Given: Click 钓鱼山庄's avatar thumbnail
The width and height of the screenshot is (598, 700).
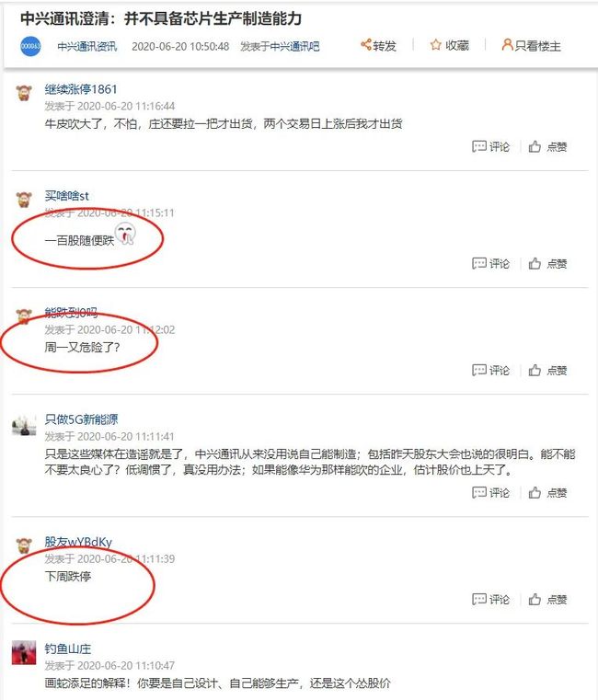Looking at the screenshot, I should click(24, 652).
